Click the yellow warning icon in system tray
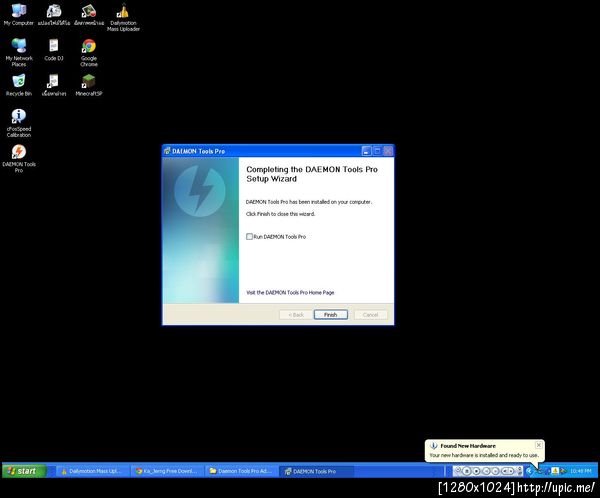Image resolution: width=600 pixels, height=498 pixels. 555,471
